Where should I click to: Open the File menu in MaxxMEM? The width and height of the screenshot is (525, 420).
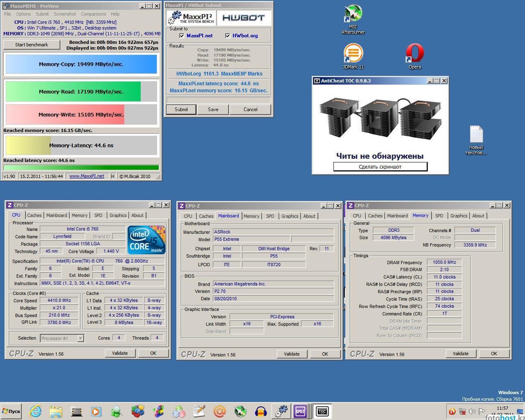[x=7, y=14]
